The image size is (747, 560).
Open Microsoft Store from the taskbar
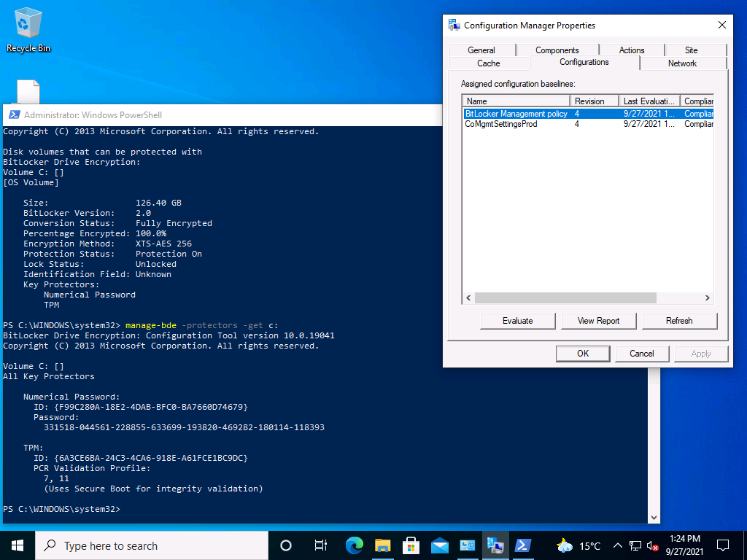click(411, 545)
